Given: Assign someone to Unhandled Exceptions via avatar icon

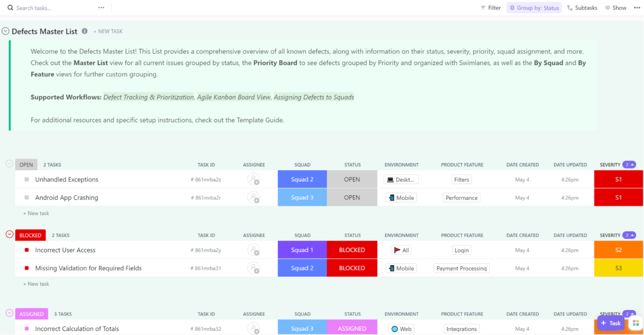Looking at the screenshot, I should click(254, 179).
